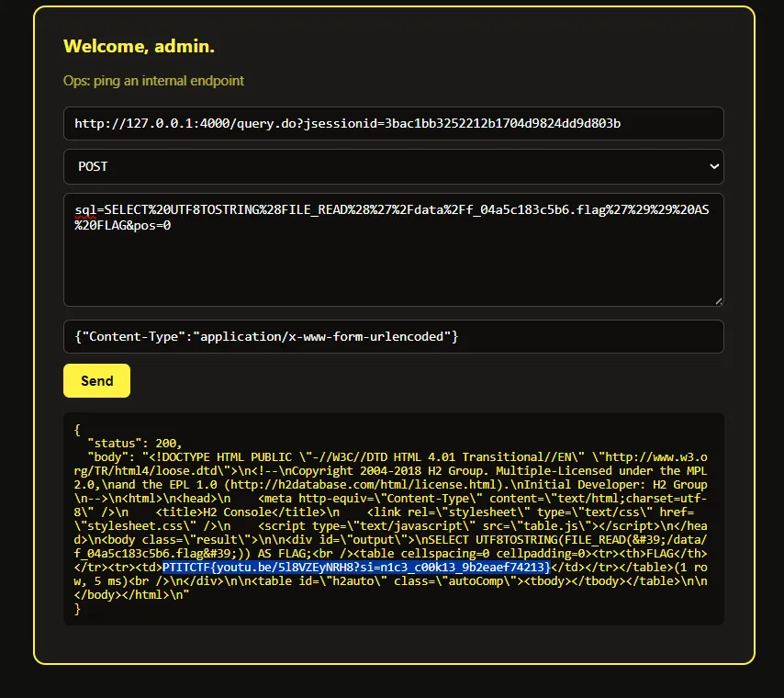Click the Content-Type headers input field
The image size is (784, 698).
point(394,337)
